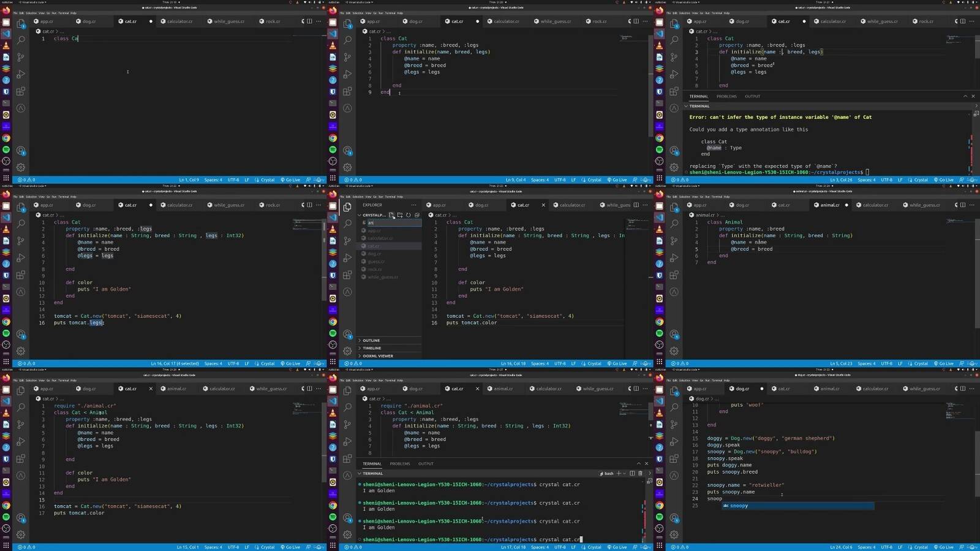Kill terminal trash icon in bash terminal panel

[x=641, y=473]
